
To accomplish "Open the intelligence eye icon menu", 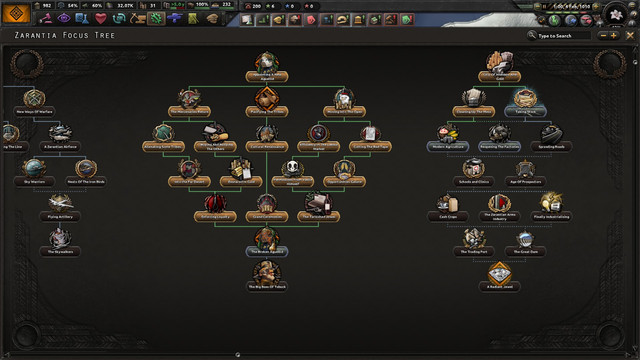I will [63, 18].
